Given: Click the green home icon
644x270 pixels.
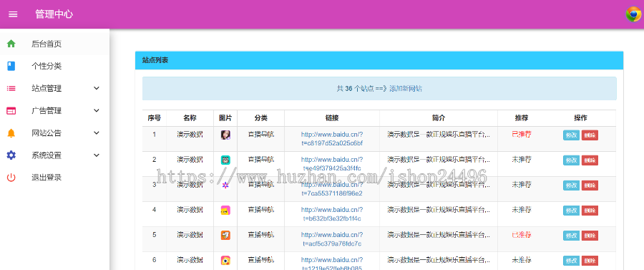Looking at the screenshot, I should point(11,44).
